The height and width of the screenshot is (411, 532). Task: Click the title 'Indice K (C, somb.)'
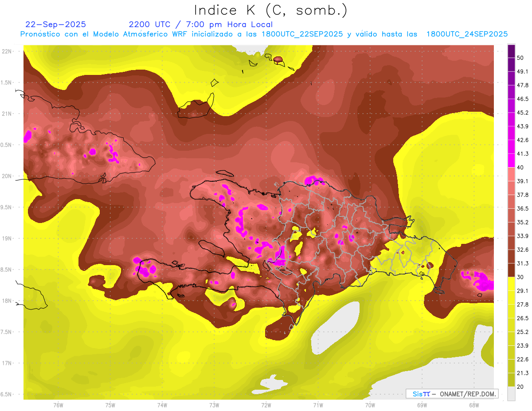(271, 10)
